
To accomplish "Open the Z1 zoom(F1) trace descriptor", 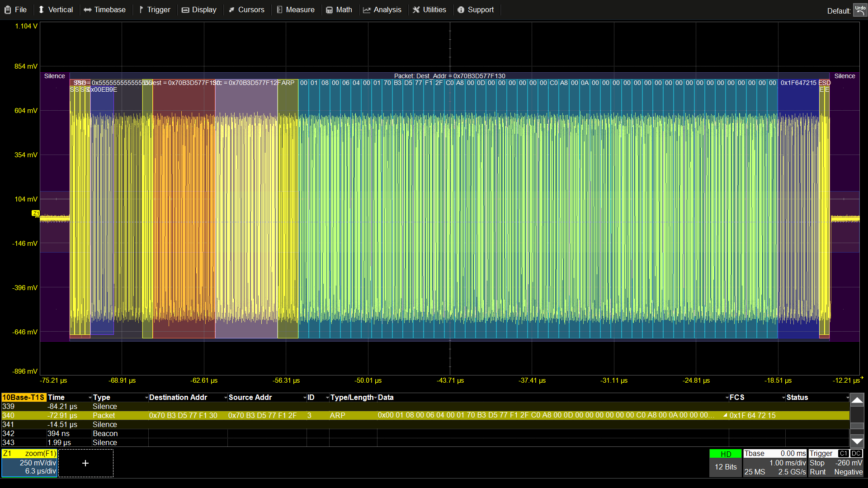I will [29, 463].
